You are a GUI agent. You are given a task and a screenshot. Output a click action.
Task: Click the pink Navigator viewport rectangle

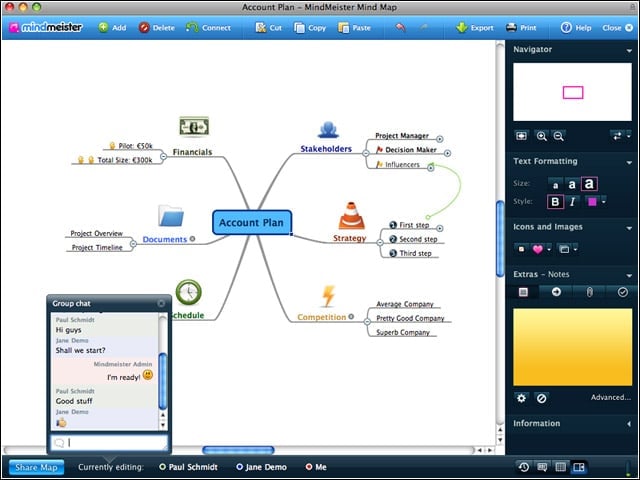[573, 93]
